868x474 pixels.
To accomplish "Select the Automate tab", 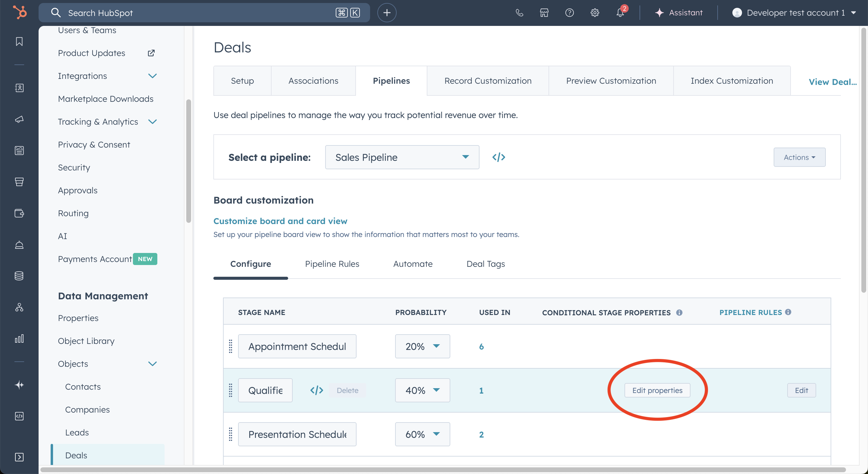I will [x=412, y=264].
